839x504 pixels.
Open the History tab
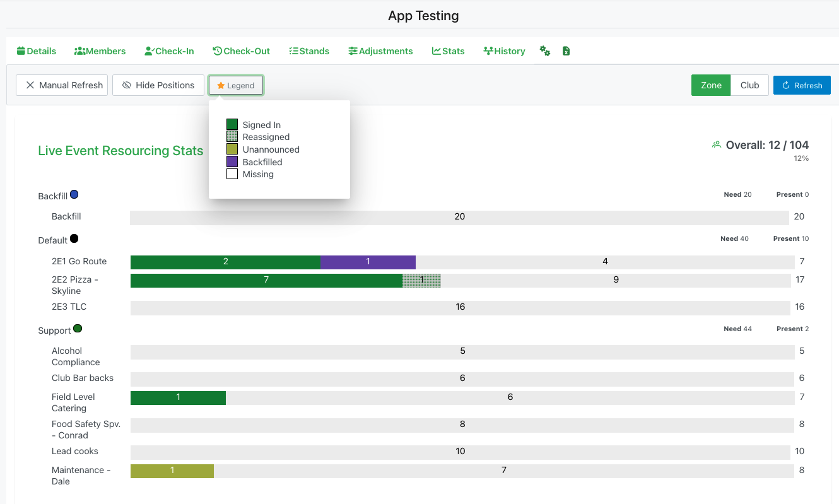504,51
